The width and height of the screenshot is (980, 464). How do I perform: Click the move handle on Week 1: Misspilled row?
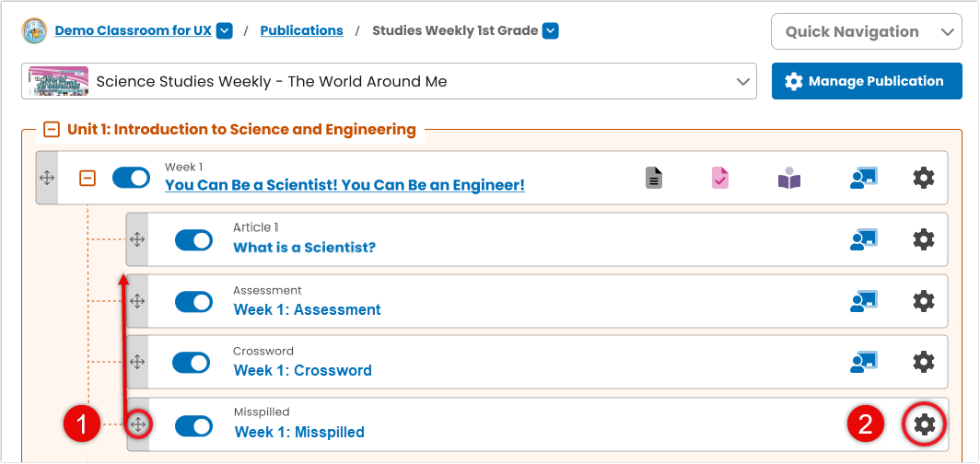tap(137, 424)
